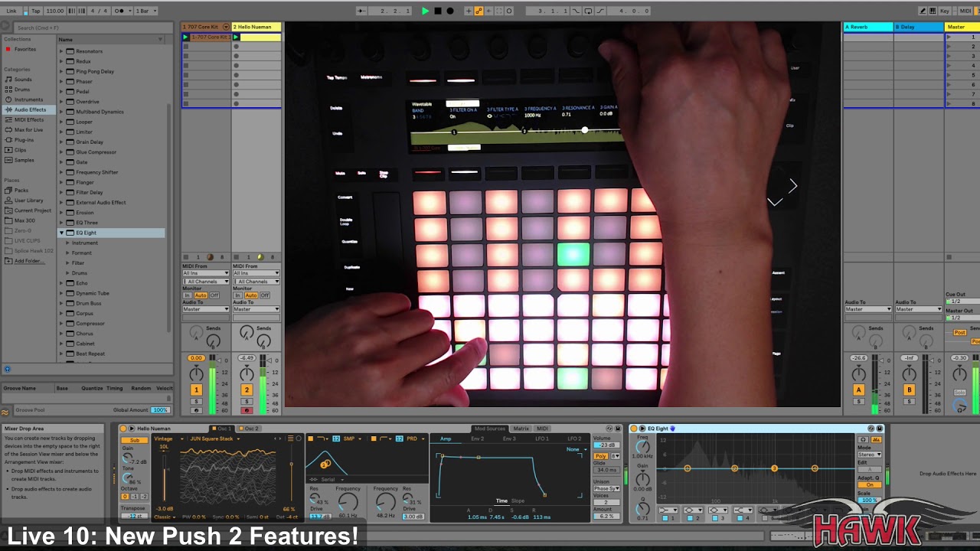
Task: Launch the 1-707 Core Kit clip
Action: (185, 37)
